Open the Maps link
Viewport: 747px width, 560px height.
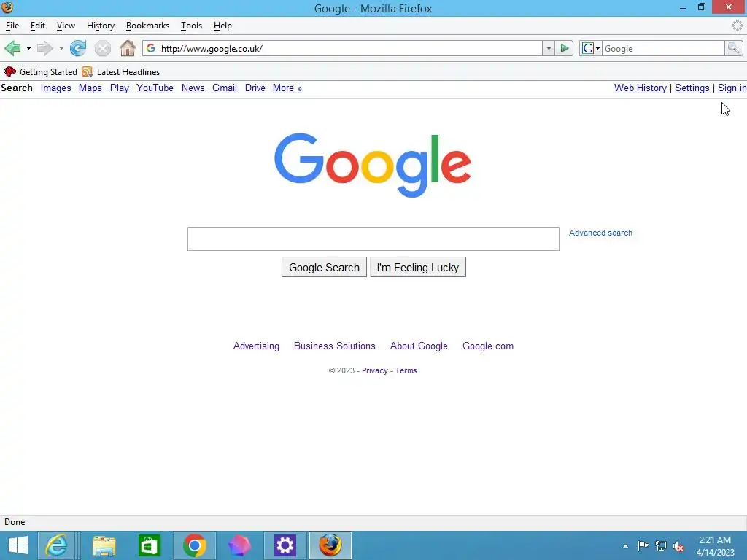point(90,88)
